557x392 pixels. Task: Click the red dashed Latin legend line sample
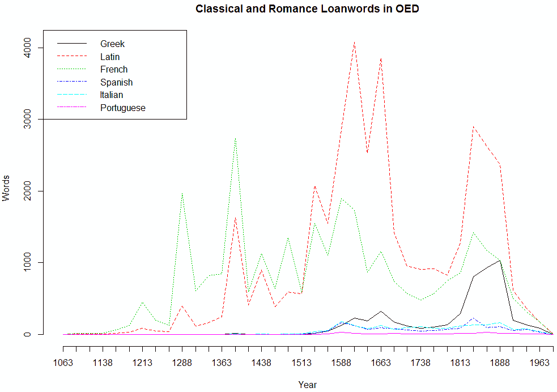[x=71, y=57]
